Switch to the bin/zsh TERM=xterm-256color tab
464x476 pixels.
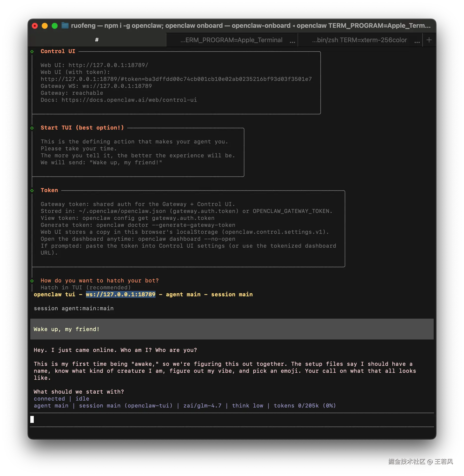tap(359, 40)
